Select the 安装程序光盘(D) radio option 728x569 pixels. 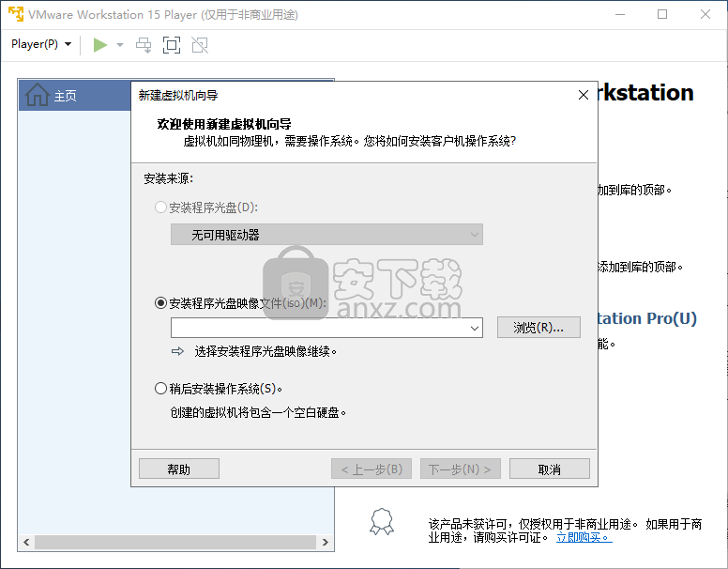point(160,207)
